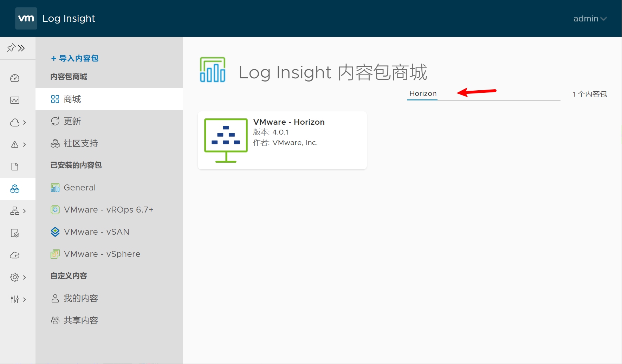Open the 更新 updates menu item
This screenshot has width=622, height=364.
(x=72, y=121)
